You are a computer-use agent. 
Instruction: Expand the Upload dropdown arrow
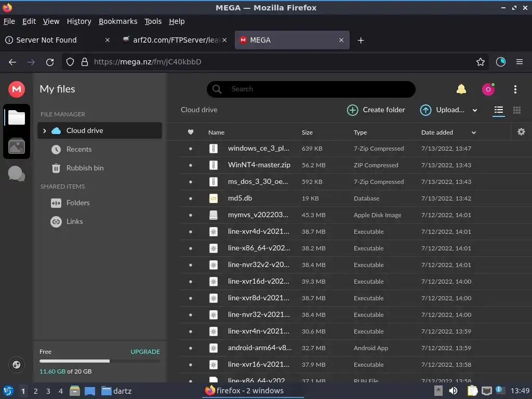tap(475, 110)
